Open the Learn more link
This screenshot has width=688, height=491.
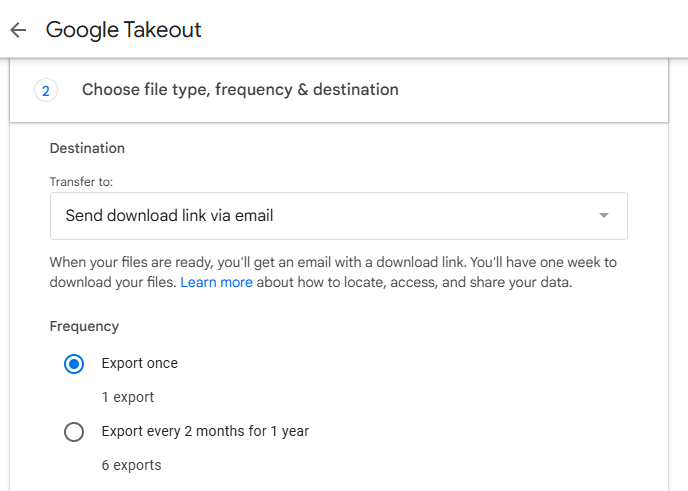tap(216, 283)
